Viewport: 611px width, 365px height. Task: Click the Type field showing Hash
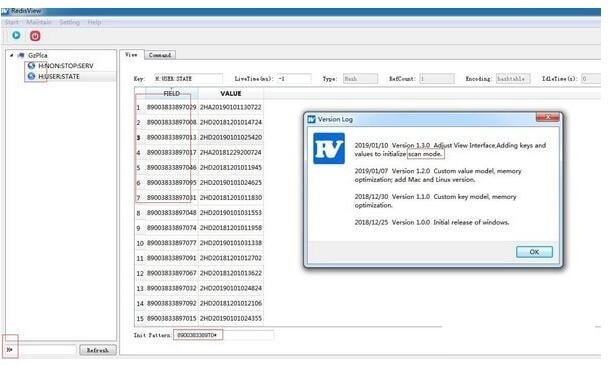pyautogui.click(x=360, y=79)
